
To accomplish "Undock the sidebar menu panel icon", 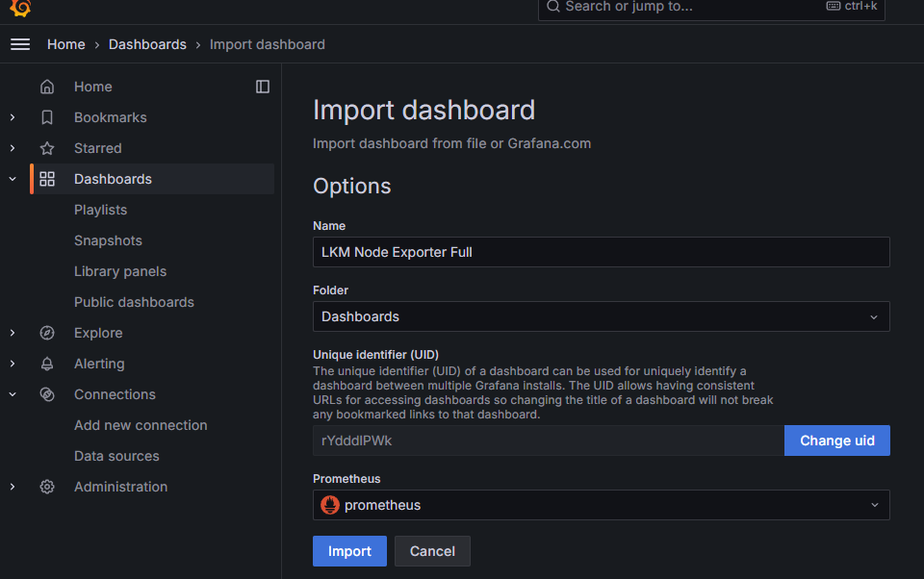I will (262, 87).
